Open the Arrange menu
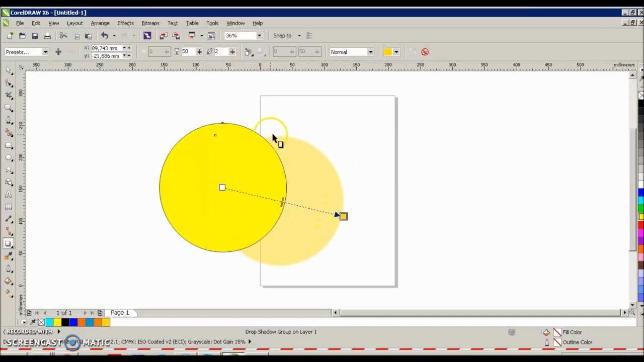 100,23
